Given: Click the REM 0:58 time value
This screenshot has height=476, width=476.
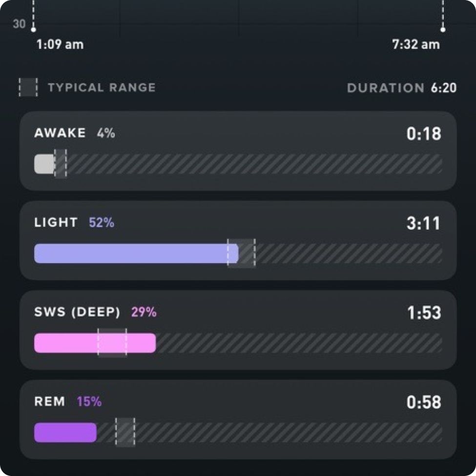Looking at the screenshot, I should [x=424, y=402].
